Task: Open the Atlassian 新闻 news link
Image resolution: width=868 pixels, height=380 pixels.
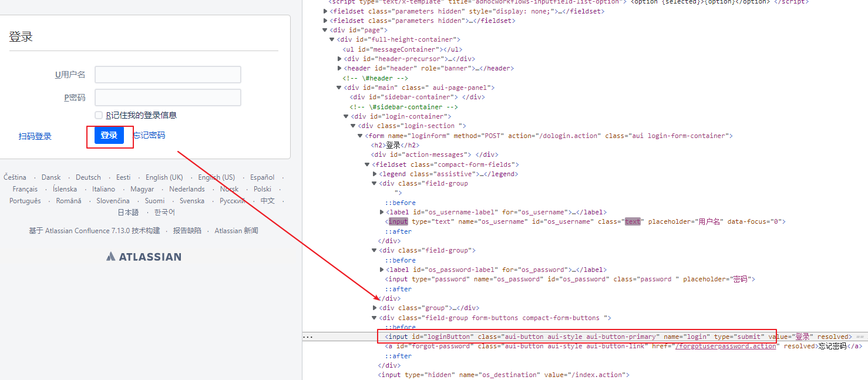Action: pyautogui.click(x=236, y=231)
